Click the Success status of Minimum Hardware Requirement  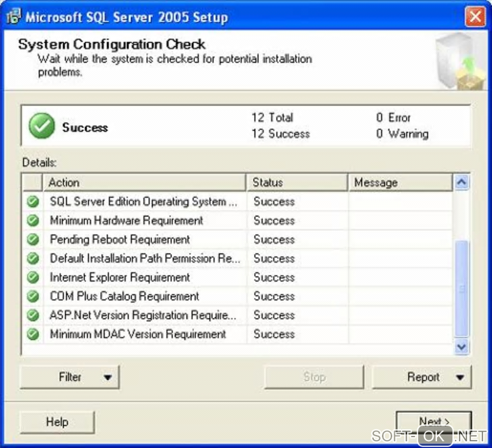(x=274, y=220)
